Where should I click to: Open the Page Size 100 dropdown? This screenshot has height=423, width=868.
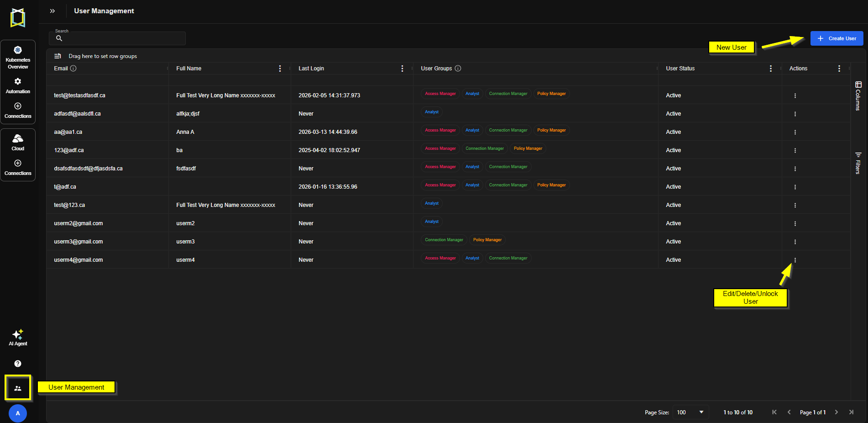[691, 412]
